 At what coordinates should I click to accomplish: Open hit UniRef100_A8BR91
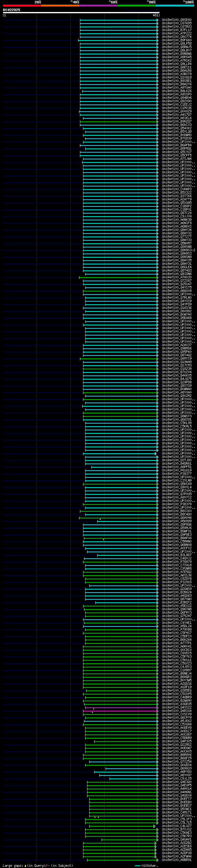(x=176, y=860)
